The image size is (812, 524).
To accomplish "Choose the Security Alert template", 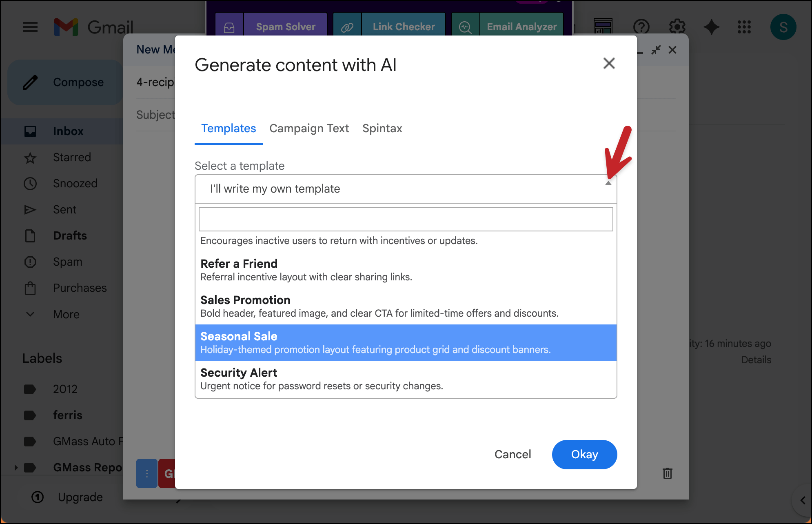I will pos(406,379).
